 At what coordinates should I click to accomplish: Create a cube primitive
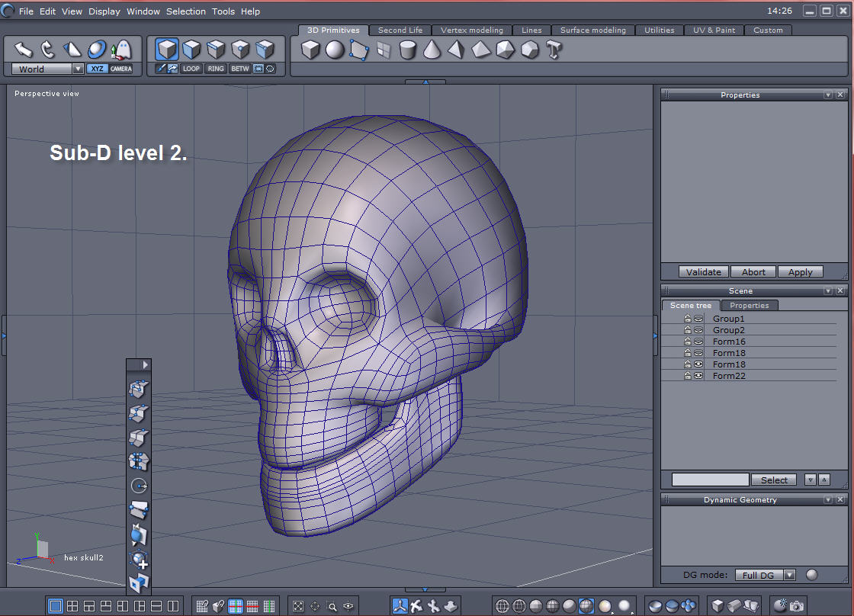[x=310, y=50]
